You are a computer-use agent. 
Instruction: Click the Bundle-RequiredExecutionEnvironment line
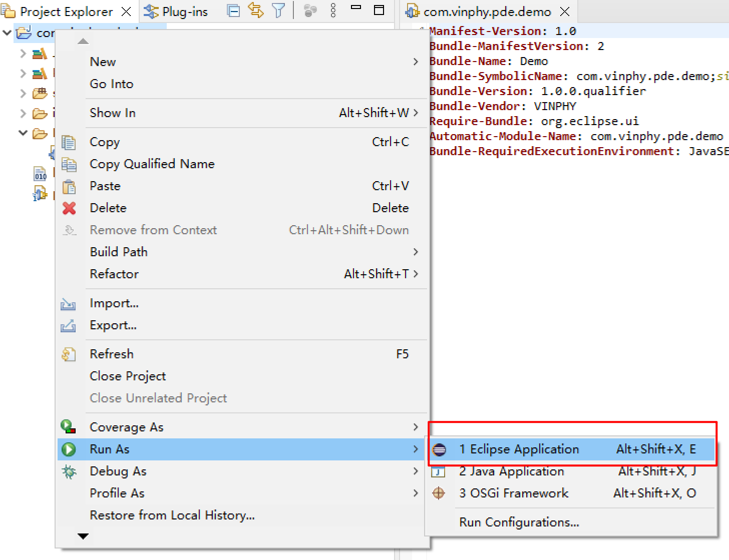click(579, 151)
